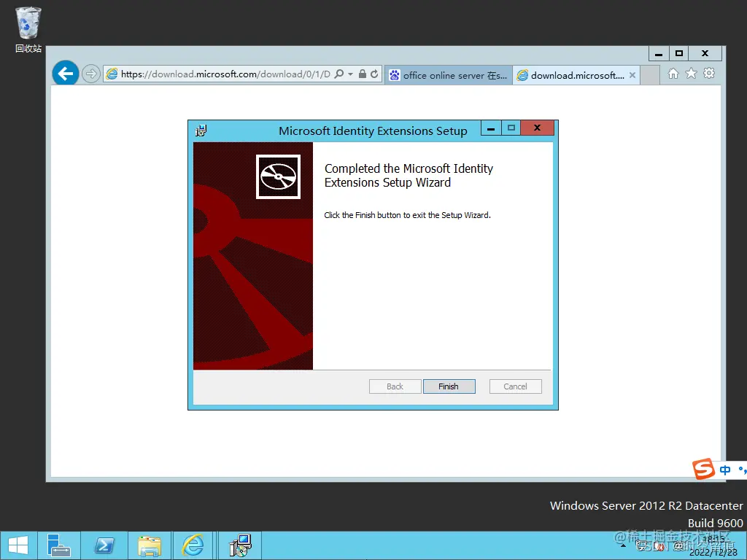747x560 pixels.
Task: Maximize the Microsoft Identity Extensions Setup dialog
Action: click(x=511, y=128)
